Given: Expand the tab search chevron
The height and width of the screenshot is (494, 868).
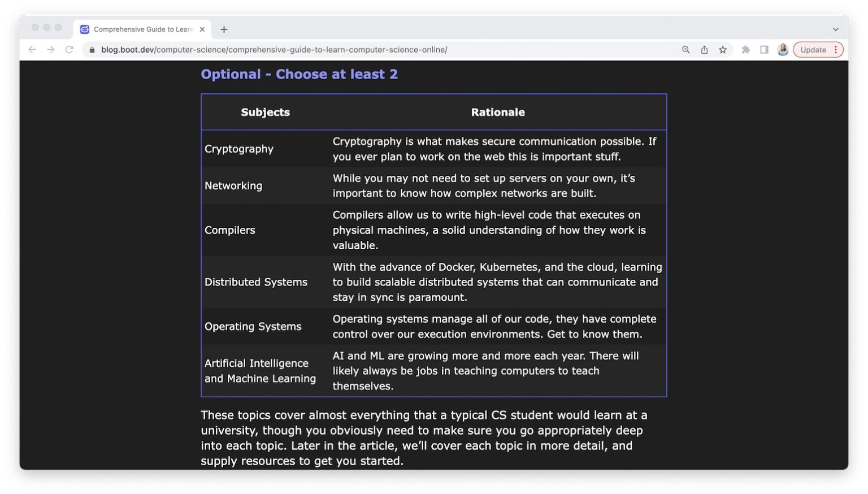Looking at the screenshot, I should click(x=836, y=29).
